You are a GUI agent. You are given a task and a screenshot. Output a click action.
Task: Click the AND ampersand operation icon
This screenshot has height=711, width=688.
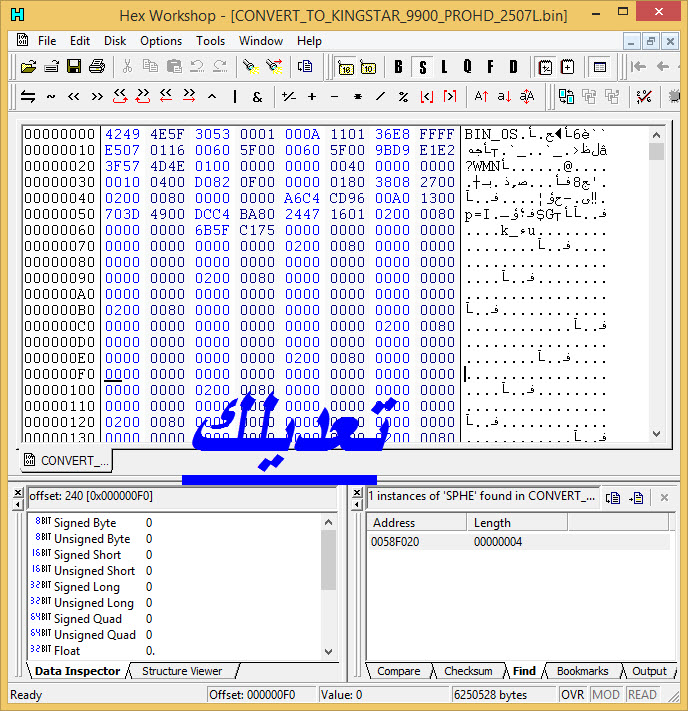[257, 97]
